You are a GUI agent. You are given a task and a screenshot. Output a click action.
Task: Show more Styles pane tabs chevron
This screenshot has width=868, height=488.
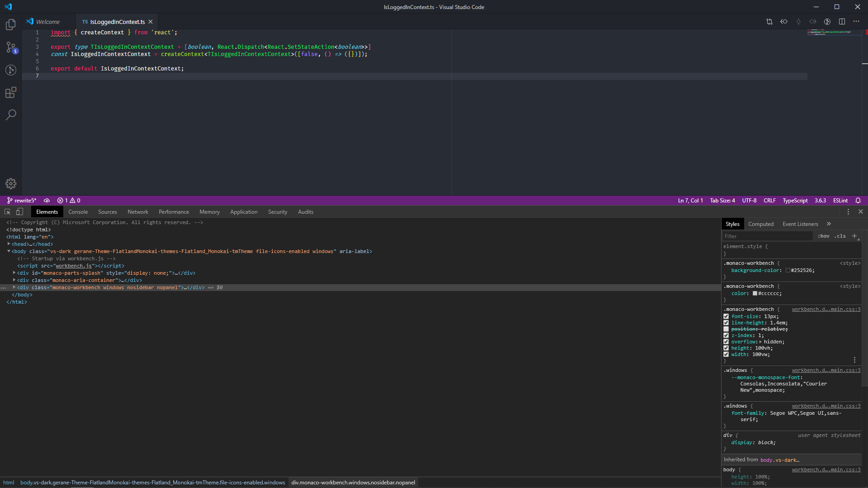coord(829,224)
